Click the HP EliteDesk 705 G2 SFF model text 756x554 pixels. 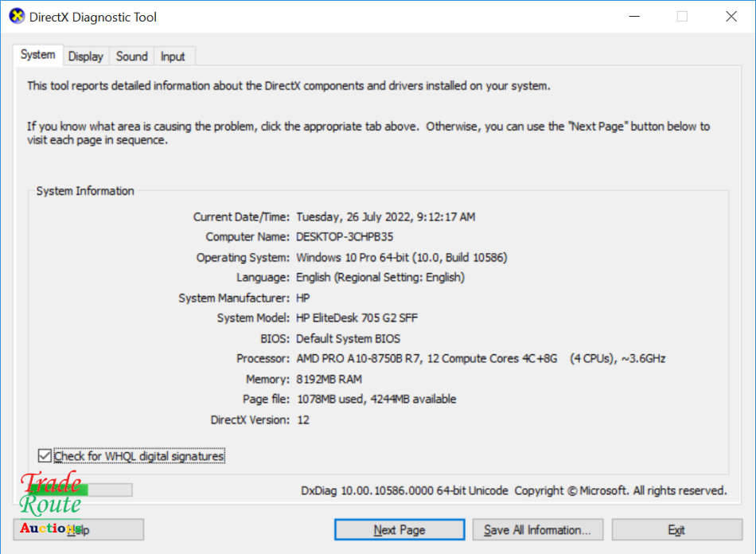pos(357,318)
